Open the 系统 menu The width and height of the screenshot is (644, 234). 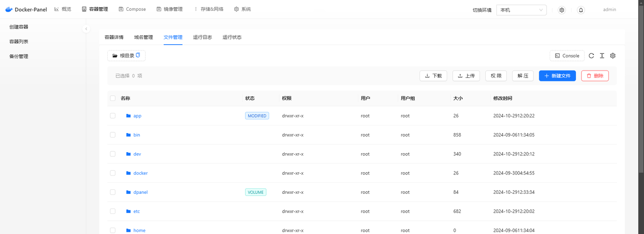pyautogui.click(x=242, y=9)
